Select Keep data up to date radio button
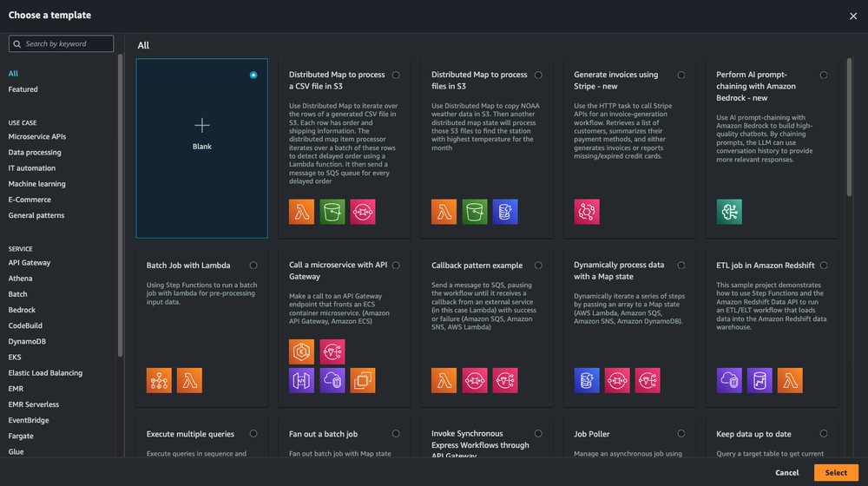This screenshot has height=486, width=868. (x=824, y=433)
